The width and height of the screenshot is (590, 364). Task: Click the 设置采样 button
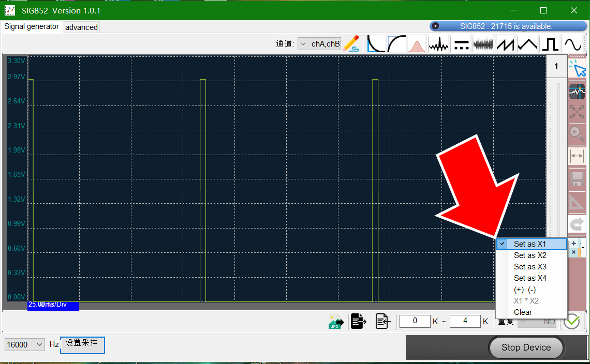[x=82, y=345]
